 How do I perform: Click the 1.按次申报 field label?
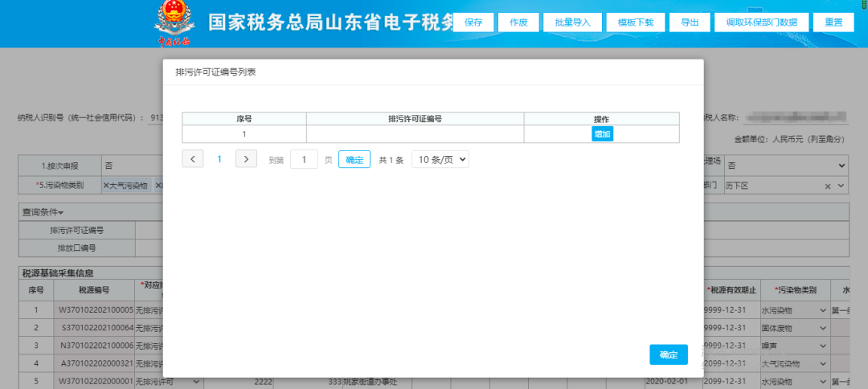click(59, 166)
